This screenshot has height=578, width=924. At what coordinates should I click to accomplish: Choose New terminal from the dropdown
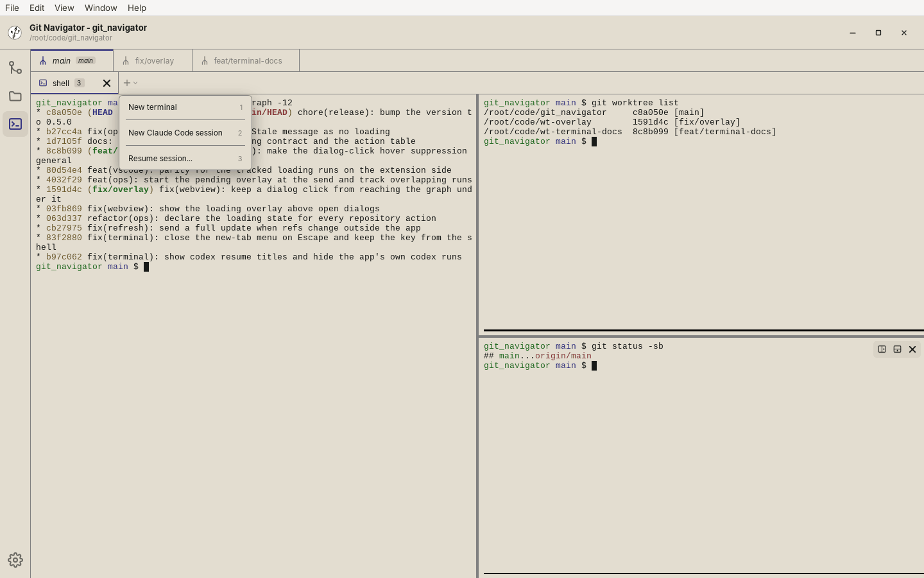185,107
